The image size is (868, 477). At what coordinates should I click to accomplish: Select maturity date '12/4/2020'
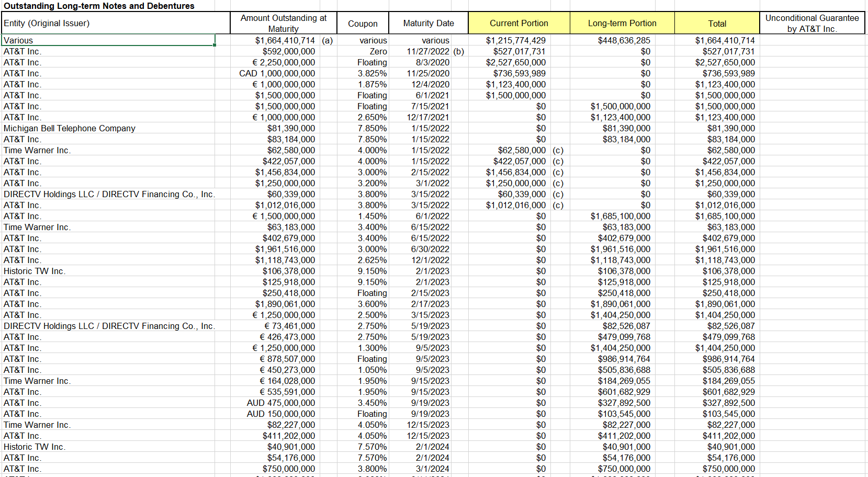(420, 84)
